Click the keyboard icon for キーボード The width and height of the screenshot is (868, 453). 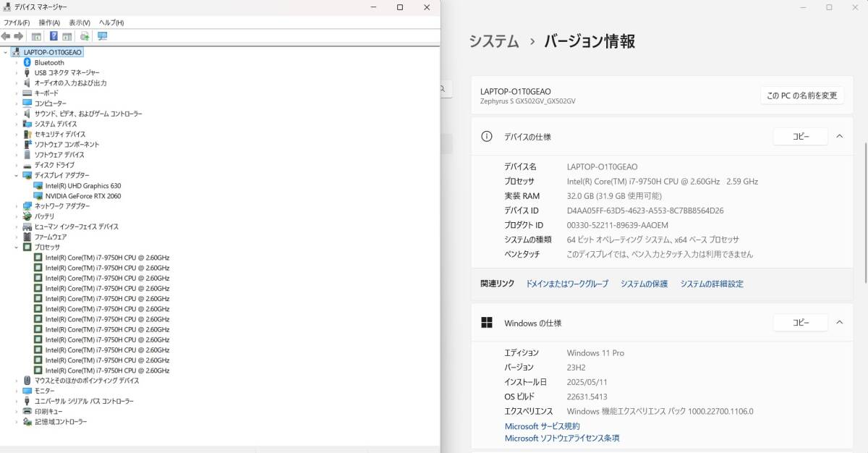[x=27, y=93]
